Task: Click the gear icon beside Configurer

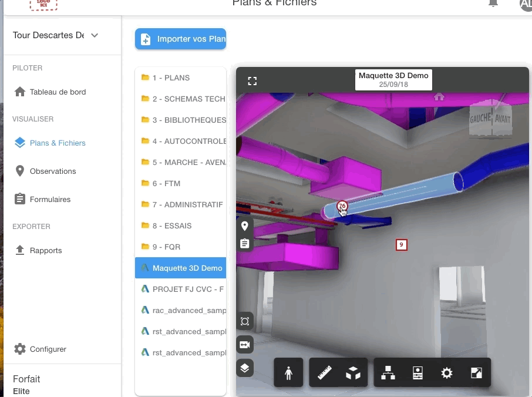Action: click(20, 349)
